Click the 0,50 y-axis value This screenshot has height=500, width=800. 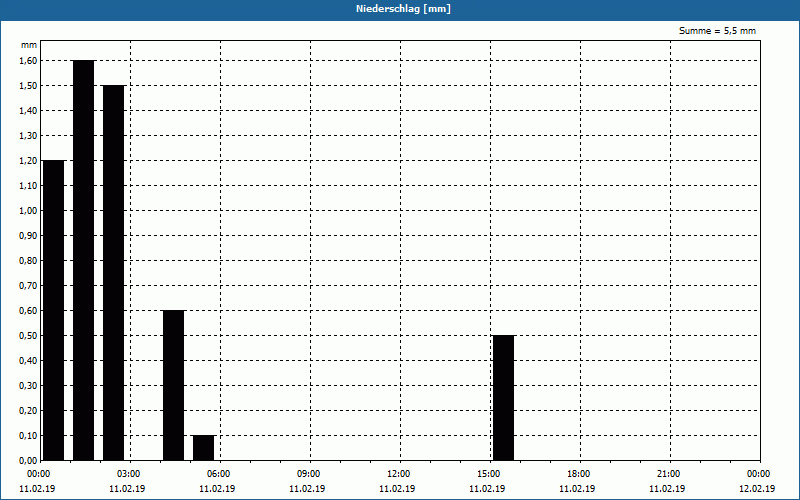(28, 336)
